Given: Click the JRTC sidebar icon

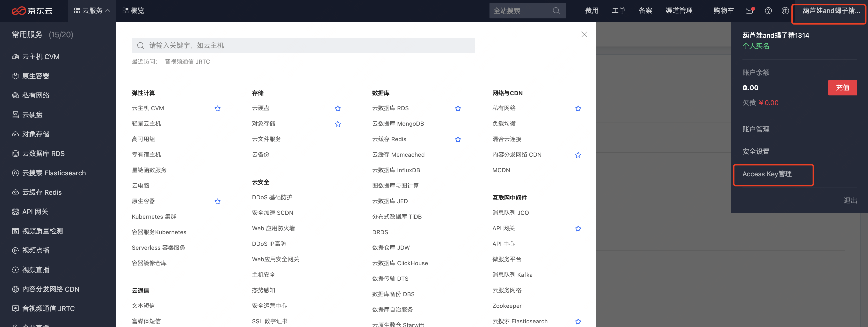Looking at the screenshot, I should (x=15, y=309).
